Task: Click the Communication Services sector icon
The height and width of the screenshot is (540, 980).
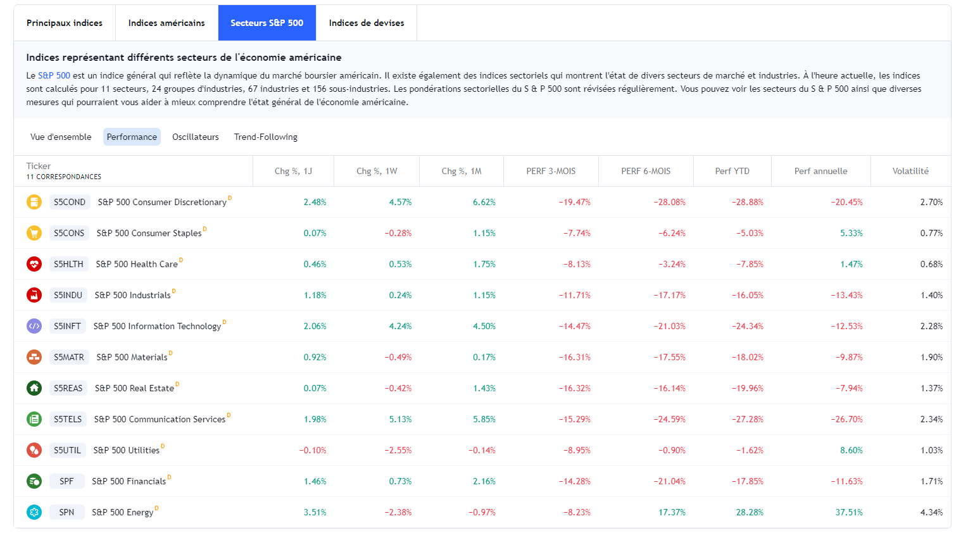Action: pyautogui.click(x=34, y=419)
